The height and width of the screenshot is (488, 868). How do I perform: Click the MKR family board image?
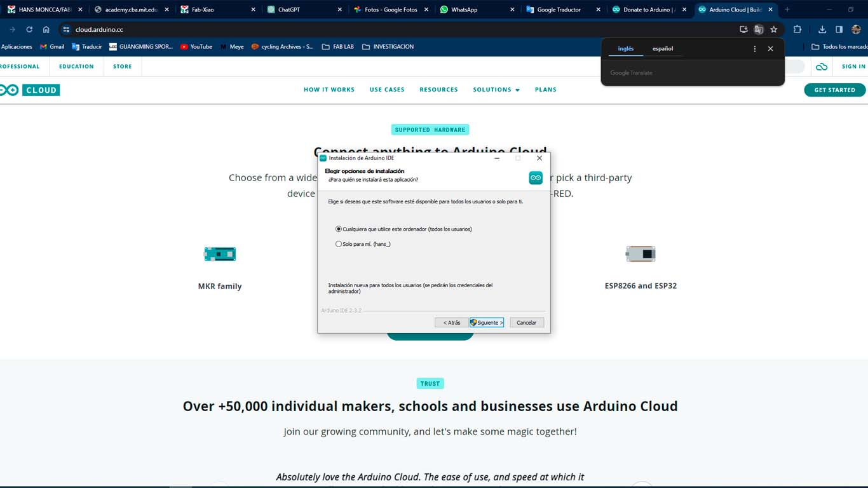(x=220, y=254)
